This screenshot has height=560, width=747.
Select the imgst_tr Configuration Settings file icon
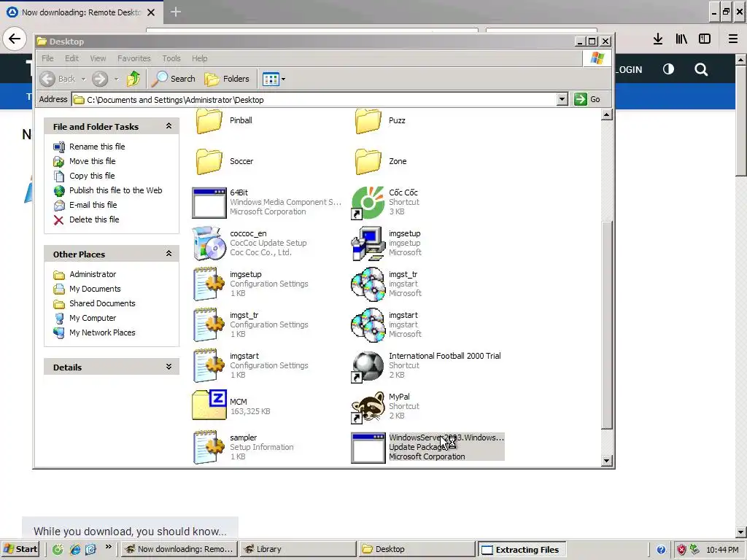pyautogui.click(x=209, y=325)
